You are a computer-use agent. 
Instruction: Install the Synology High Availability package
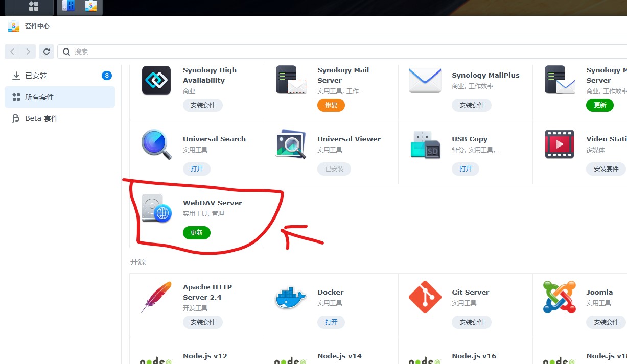click(x=203, y=105)
